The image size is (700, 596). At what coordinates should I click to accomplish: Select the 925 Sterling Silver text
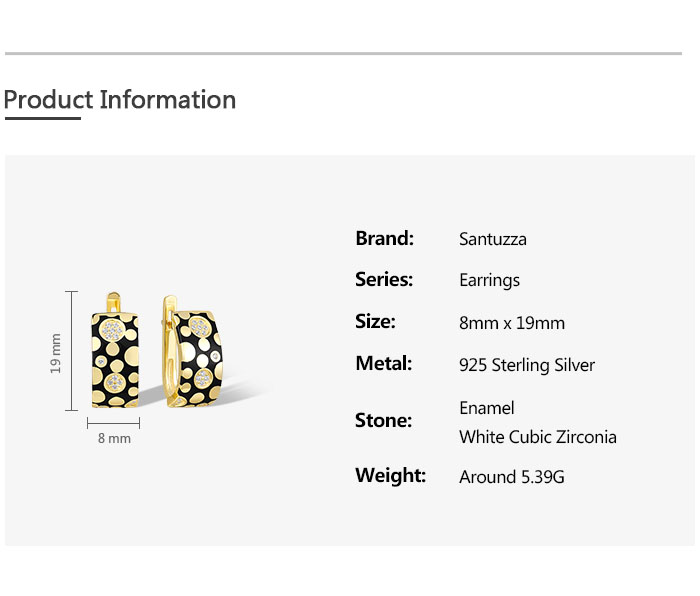(x=527, y=365)
